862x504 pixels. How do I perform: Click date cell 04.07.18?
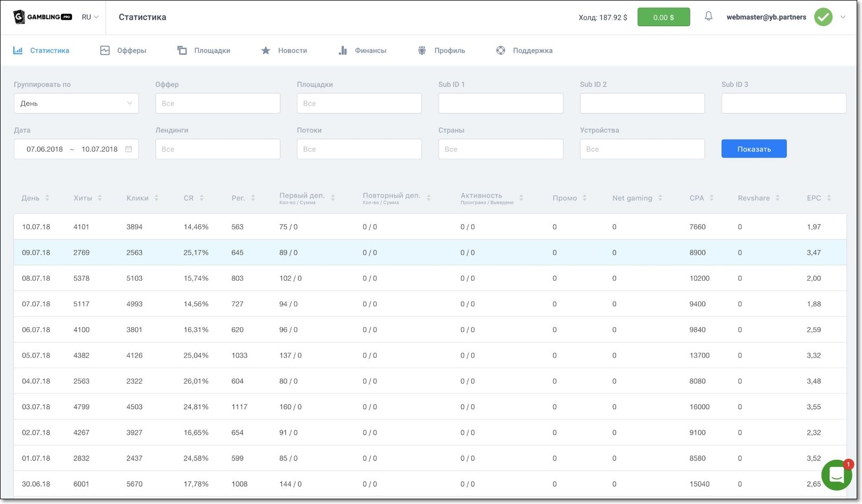click(x=36, y=381)
